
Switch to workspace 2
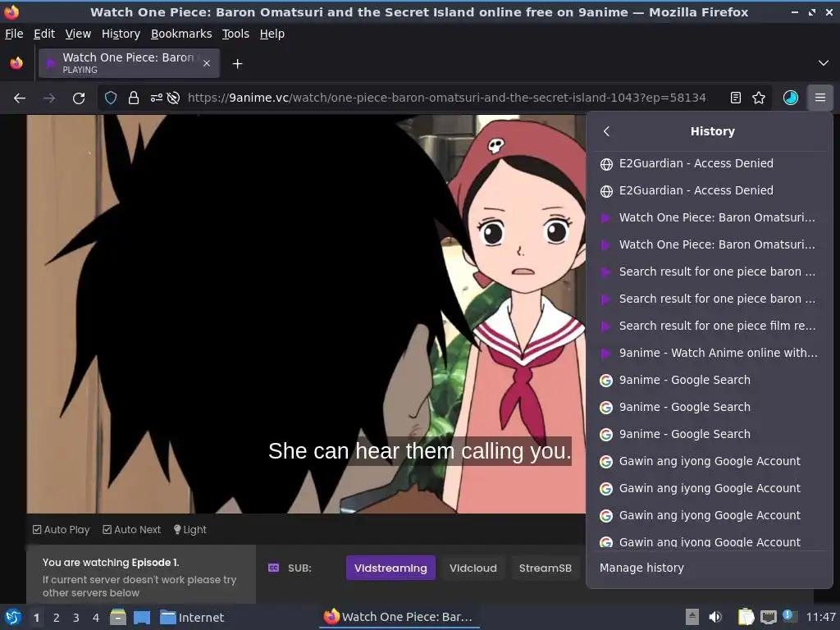click(57, 618)
